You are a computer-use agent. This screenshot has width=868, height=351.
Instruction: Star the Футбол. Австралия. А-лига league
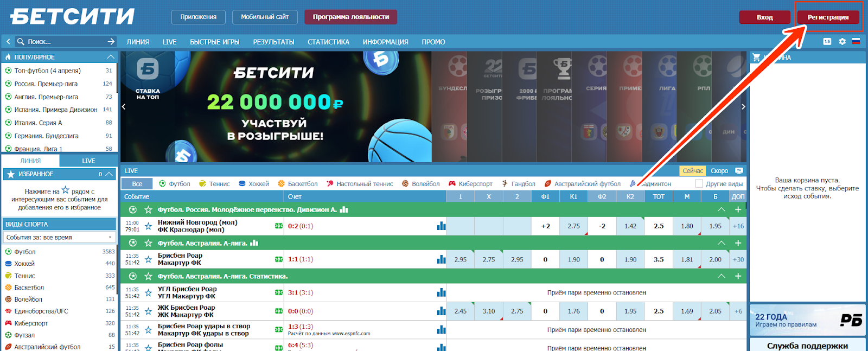pyautogui.click(x=148, y=243)
